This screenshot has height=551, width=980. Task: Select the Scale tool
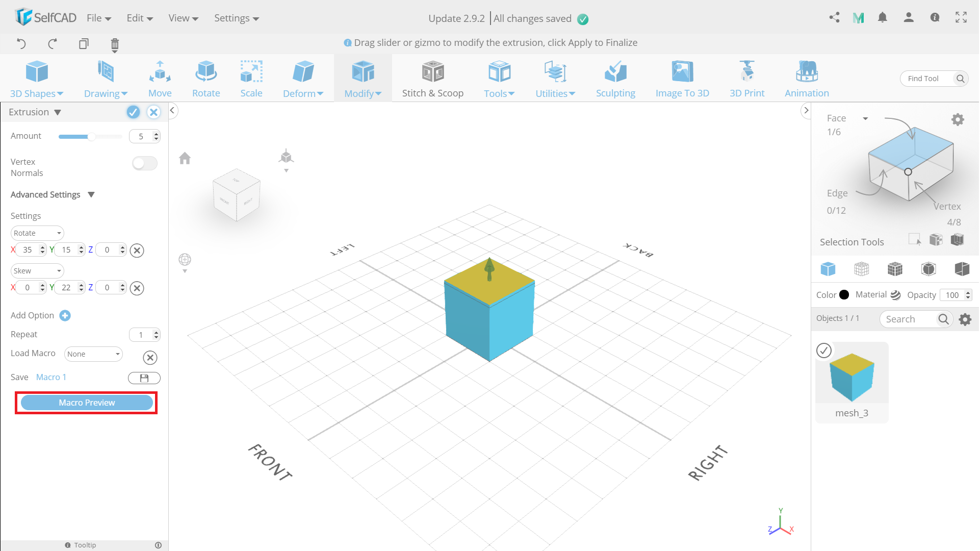click(251, 79)
